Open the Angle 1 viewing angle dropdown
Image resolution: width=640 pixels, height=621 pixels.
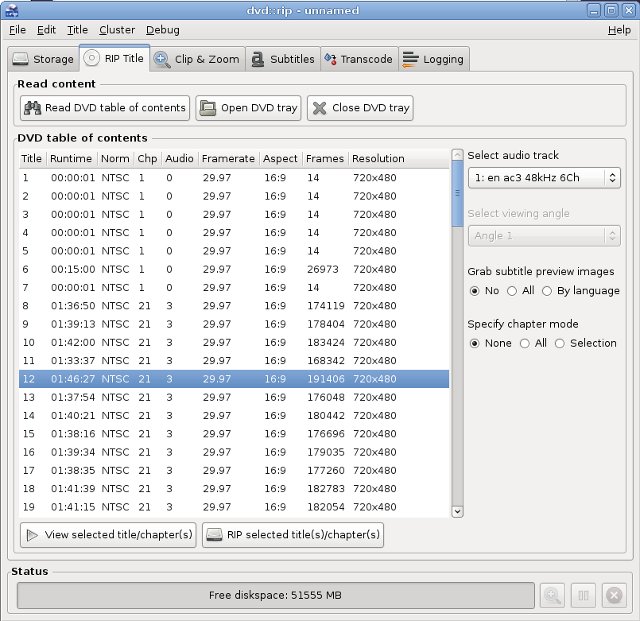[544, 236]
